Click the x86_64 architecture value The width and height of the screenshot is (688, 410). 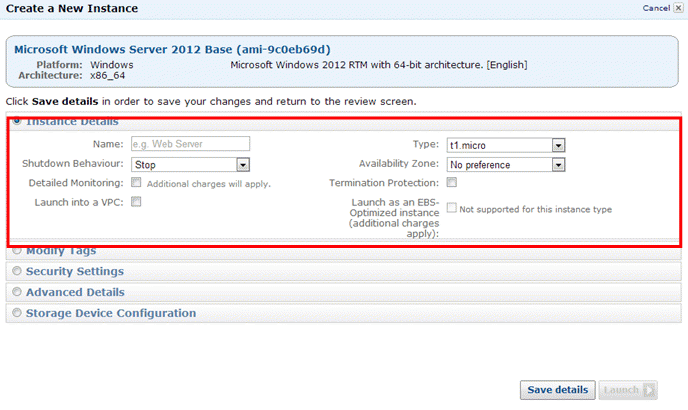click(108, 76)
